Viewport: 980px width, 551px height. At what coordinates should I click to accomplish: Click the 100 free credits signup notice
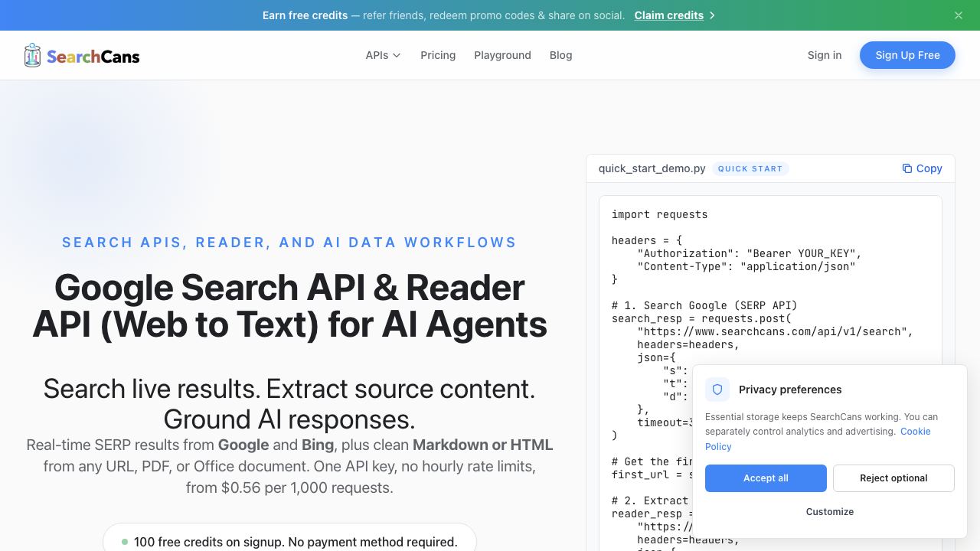pyautogui.click(x=289, y=542)
